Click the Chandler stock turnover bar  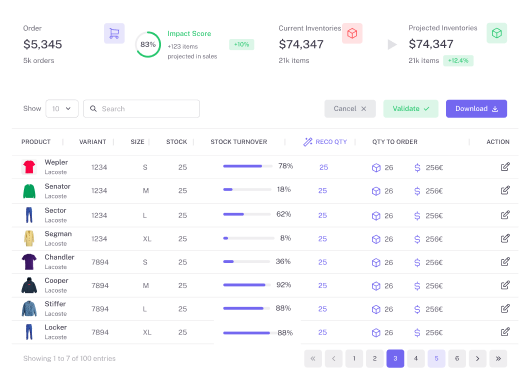pos(246,262)
